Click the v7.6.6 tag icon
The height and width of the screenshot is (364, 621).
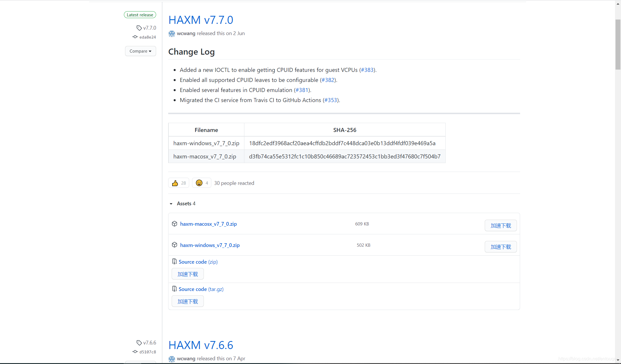pyautogui.click(x=139, y=343)
